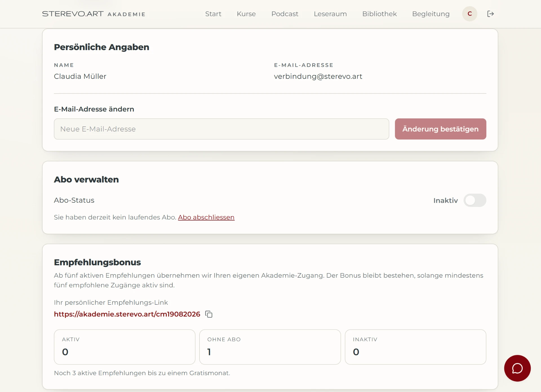Open the Kurse section
541x392 pixels.
(x=246, y=14)
